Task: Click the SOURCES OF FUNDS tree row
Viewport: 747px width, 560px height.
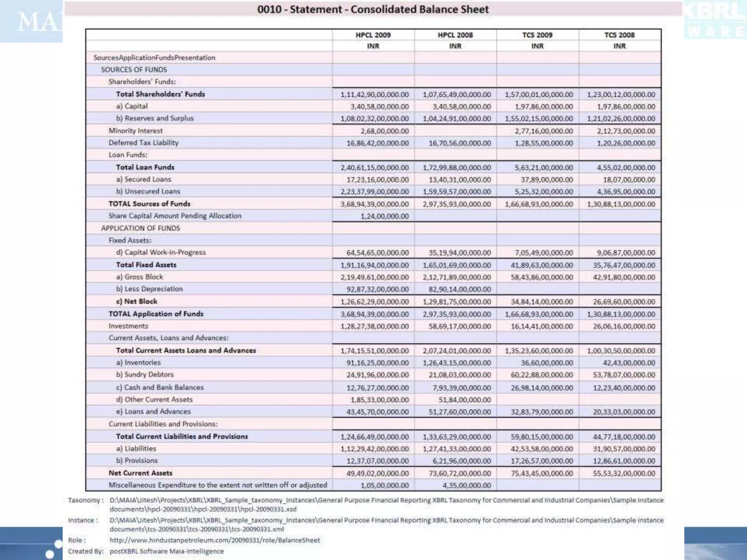Action: 134,70
